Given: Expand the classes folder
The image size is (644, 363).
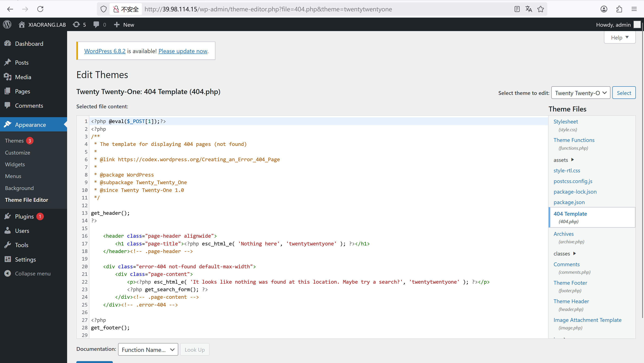Looking at the screenshot, I should [x=565, y=254].
